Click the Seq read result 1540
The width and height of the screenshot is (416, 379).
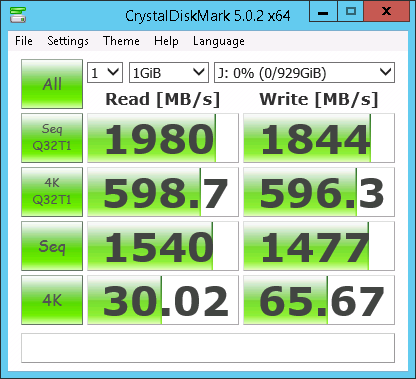(163, 246)
